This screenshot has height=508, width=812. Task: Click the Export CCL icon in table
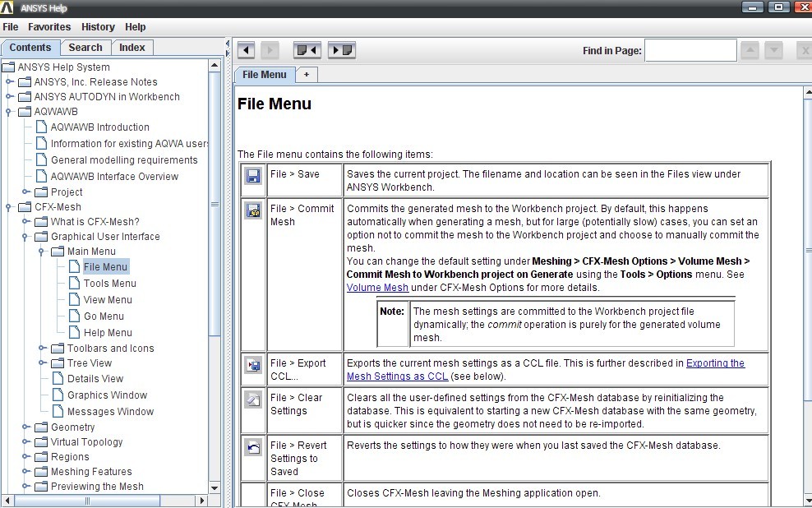click(x=253, y=365)
